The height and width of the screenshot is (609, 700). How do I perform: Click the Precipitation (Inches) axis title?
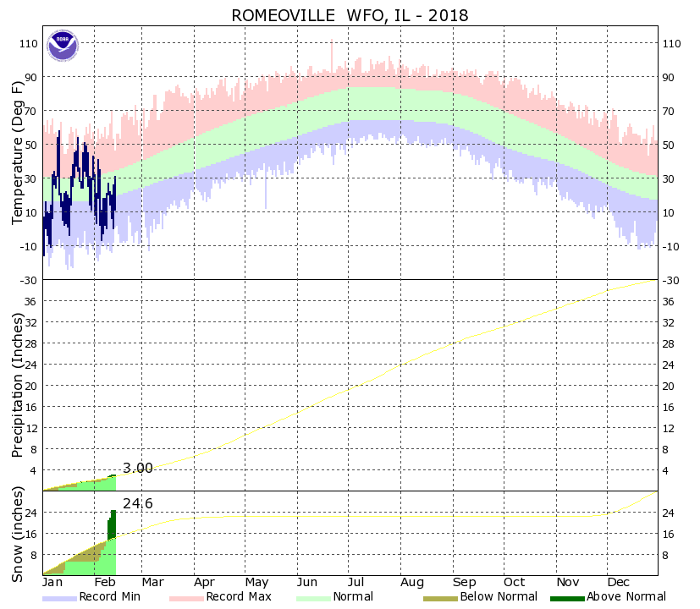19,385
